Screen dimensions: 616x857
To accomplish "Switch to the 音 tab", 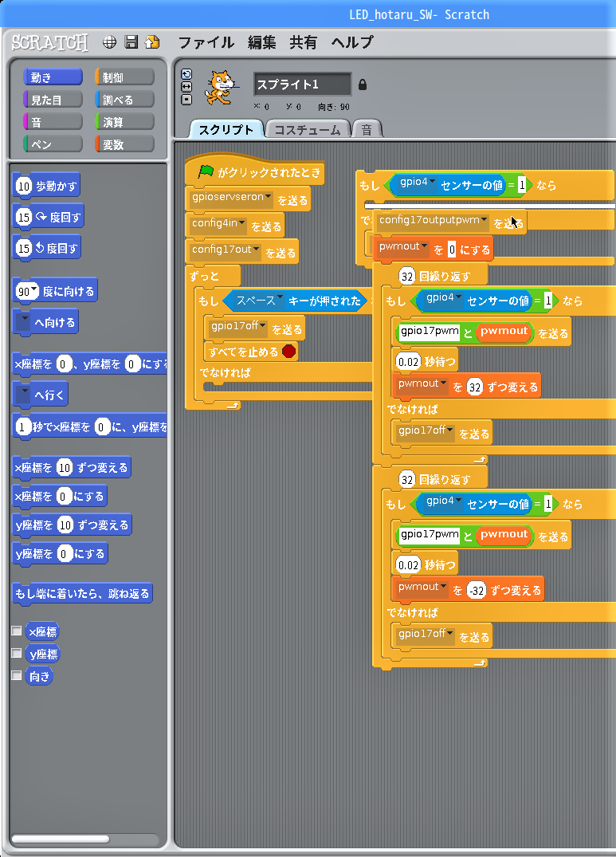I will click(367, 129).
